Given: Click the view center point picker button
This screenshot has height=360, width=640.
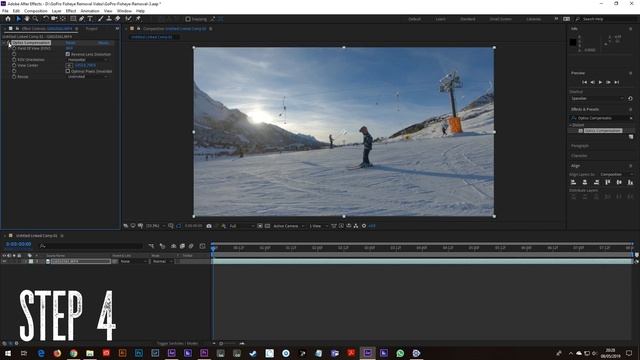Looking at the screenshot, I should tap(69, 65).
